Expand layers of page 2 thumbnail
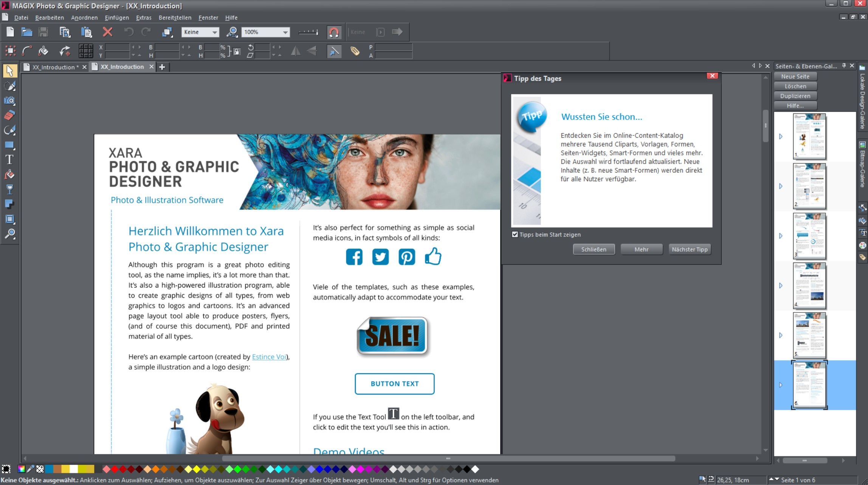The height and width of the screenshot is (485, 868). click(781, 186)
